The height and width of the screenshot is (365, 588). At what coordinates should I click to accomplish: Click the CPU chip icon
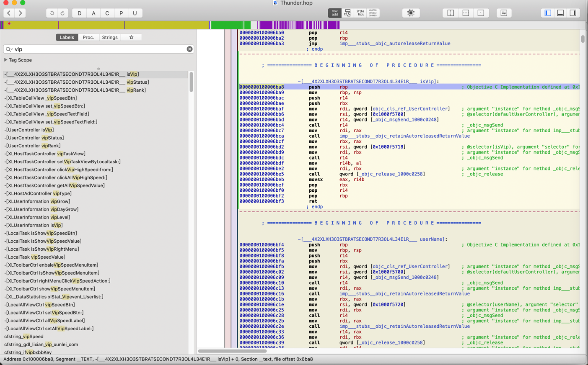[411, 13]
